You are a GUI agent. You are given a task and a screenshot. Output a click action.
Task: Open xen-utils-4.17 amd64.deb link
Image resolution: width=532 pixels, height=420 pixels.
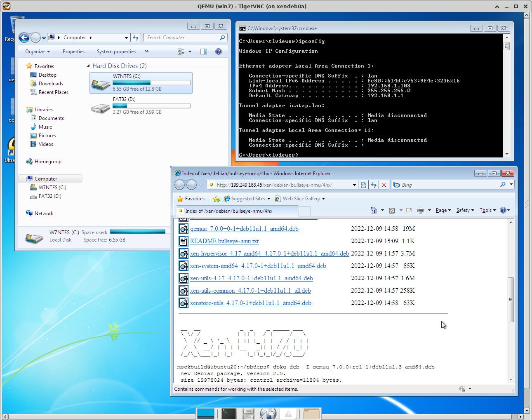(x=252, y=278)
